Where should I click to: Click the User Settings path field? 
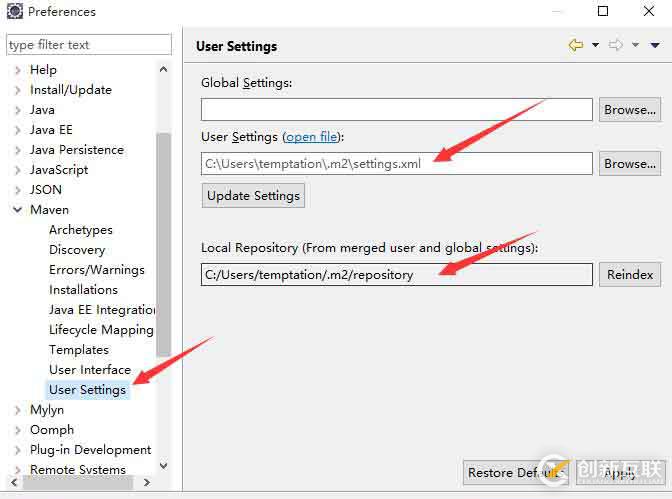[397, 163]
